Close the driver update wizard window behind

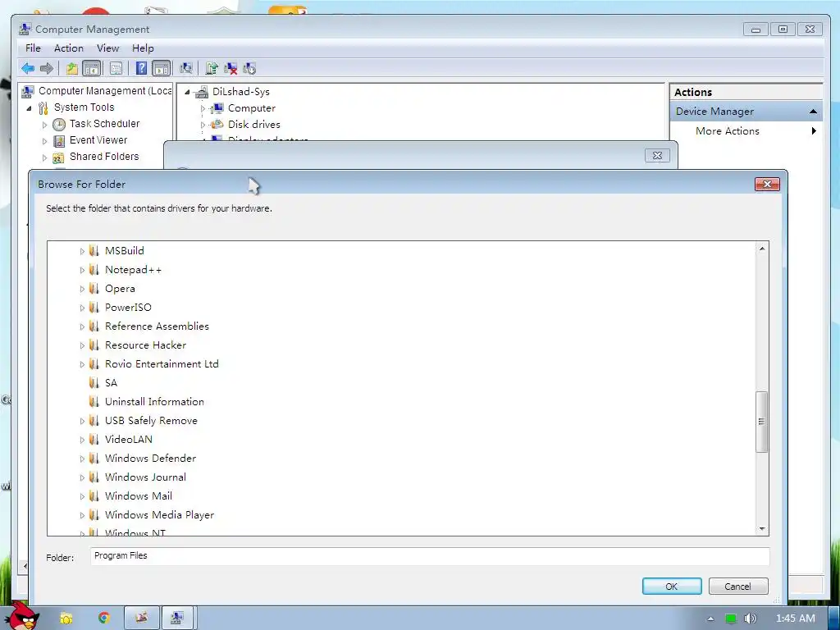pos(657,155)
